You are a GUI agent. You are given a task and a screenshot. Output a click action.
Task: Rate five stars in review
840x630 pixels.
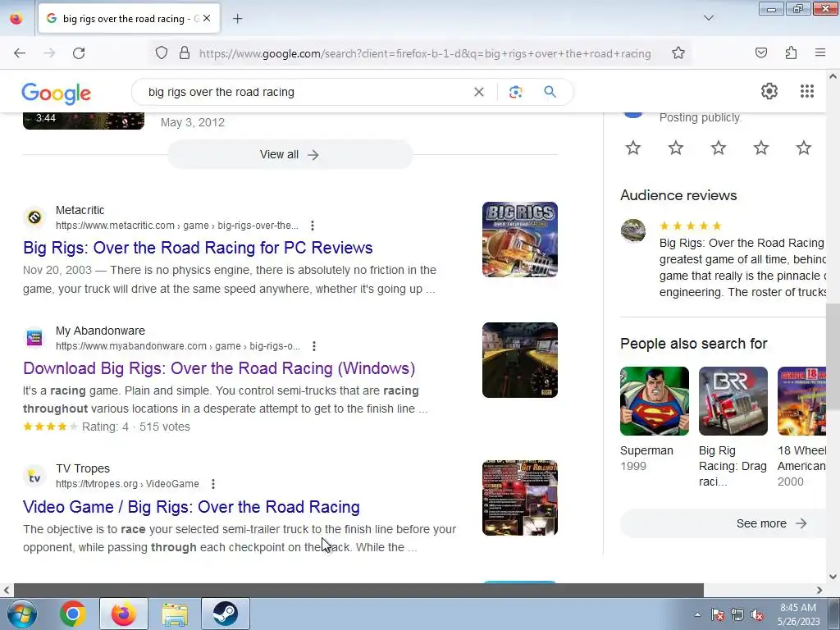pyautogui.click(x=804, y=148)
